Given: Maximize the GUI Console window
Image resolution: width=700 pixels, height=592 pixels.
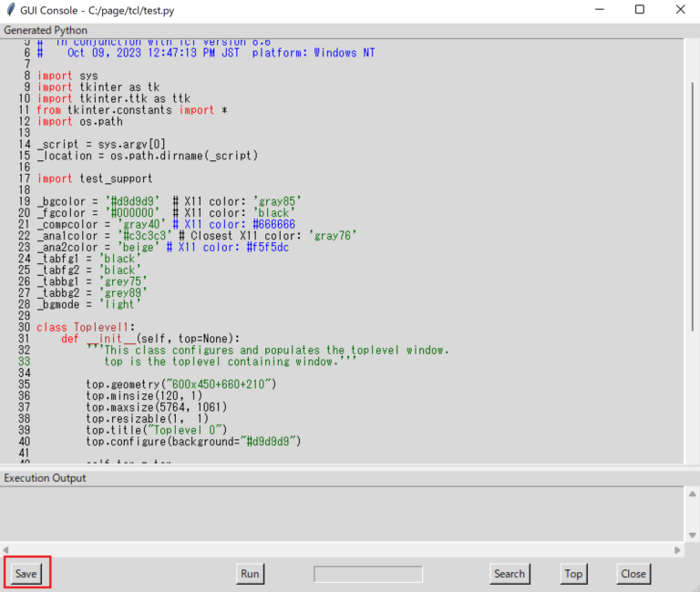Looking at the screenshot, I should pos(640,10).
